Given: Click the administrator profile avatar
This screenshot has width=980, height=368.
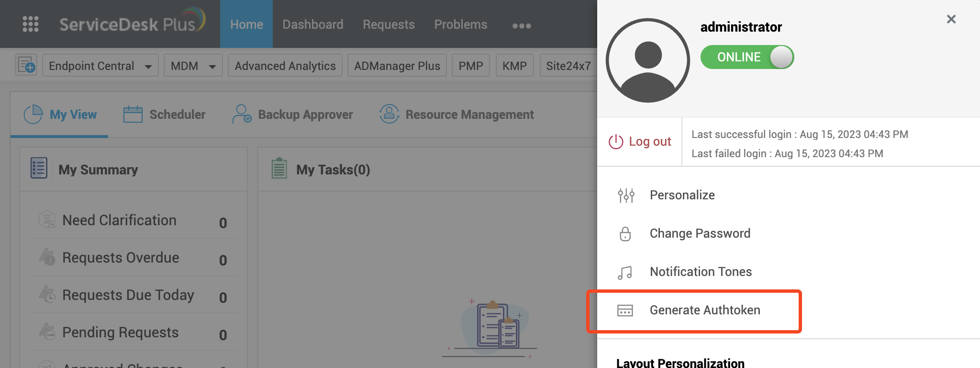Looking at the screenshot, I should [648, 60].
